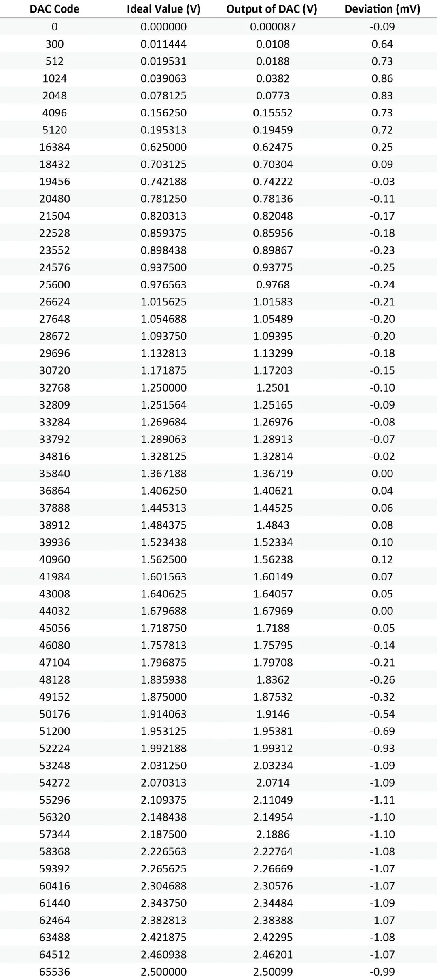Viewport: 437px width, 980px height.
Task: Select ideal value cell 1.250000
Action: click(x=163, y=388)
